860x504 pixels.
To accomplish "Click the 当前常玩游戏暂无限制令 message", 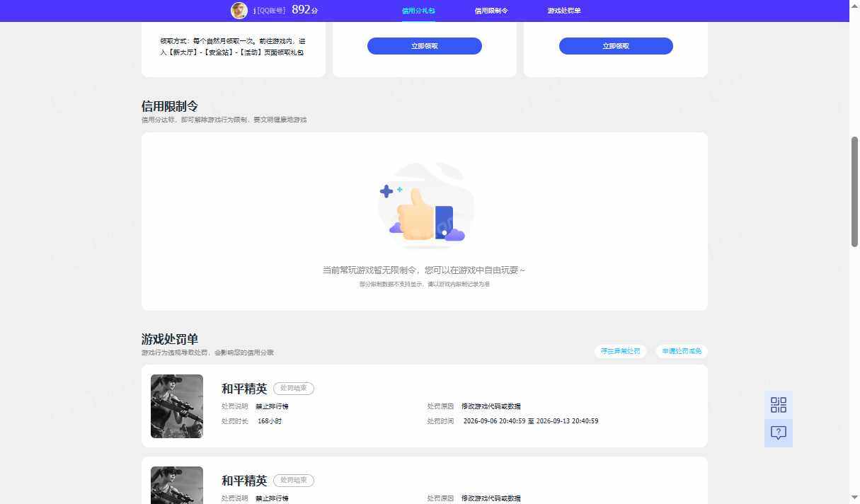I will [425, 270].
